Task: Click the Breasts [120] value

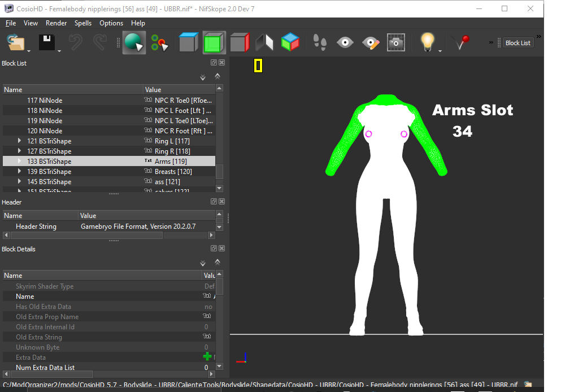Action: 173,172
